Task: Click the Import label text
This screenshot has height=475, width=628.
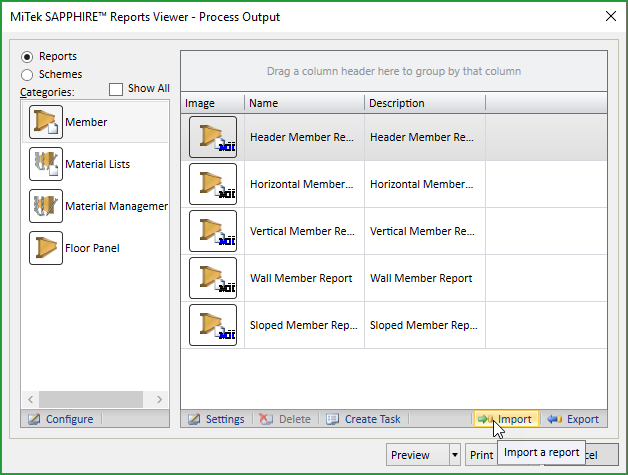Action: click(515, 419)
